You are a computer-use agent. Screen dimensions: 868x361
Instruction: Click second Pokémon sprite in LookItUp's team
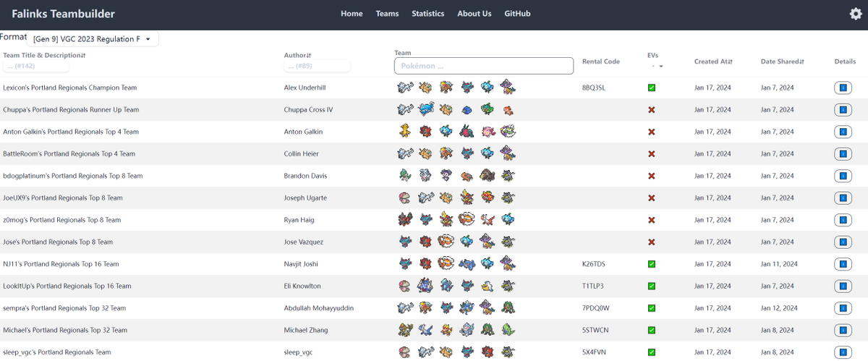(426, 286)
